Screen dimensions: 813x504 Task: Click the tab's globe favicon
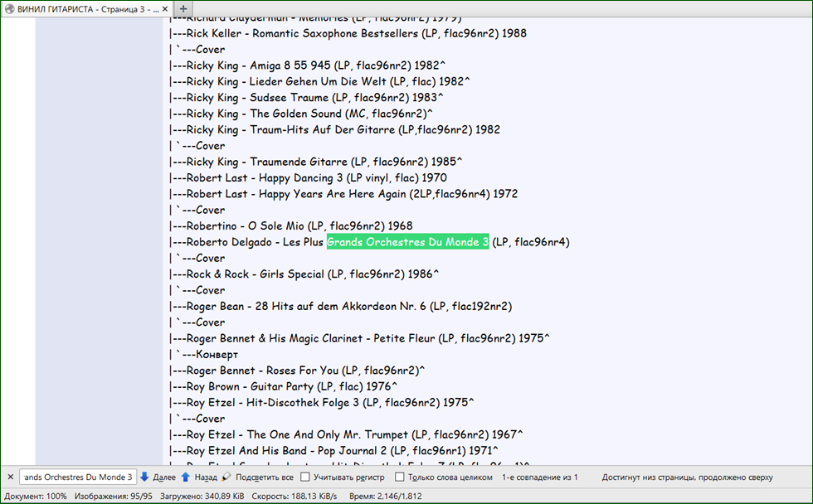(x=10, y=9)
